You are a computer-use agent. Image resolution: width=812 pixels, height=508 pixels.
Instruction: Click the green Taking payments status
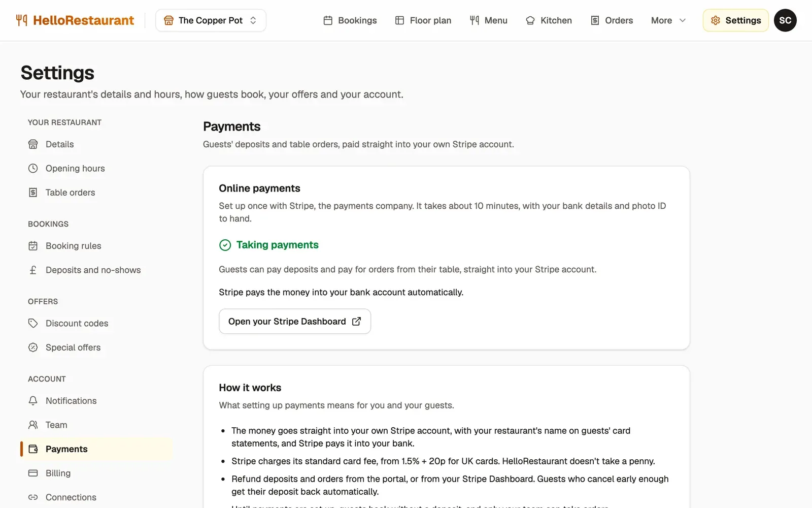269,245
